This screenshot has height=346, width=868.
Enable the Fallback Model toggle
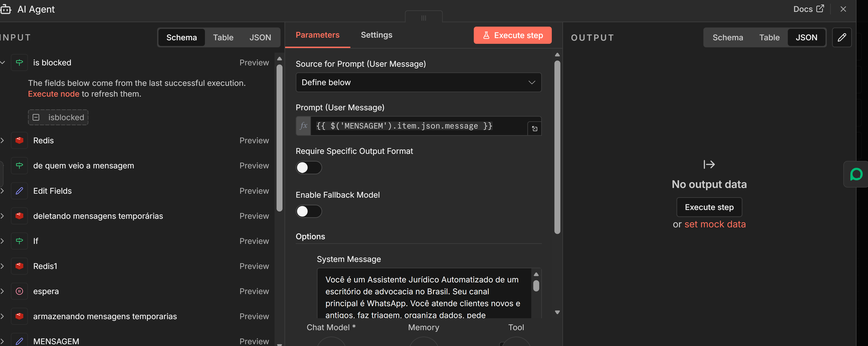click(x=309, y=211)
